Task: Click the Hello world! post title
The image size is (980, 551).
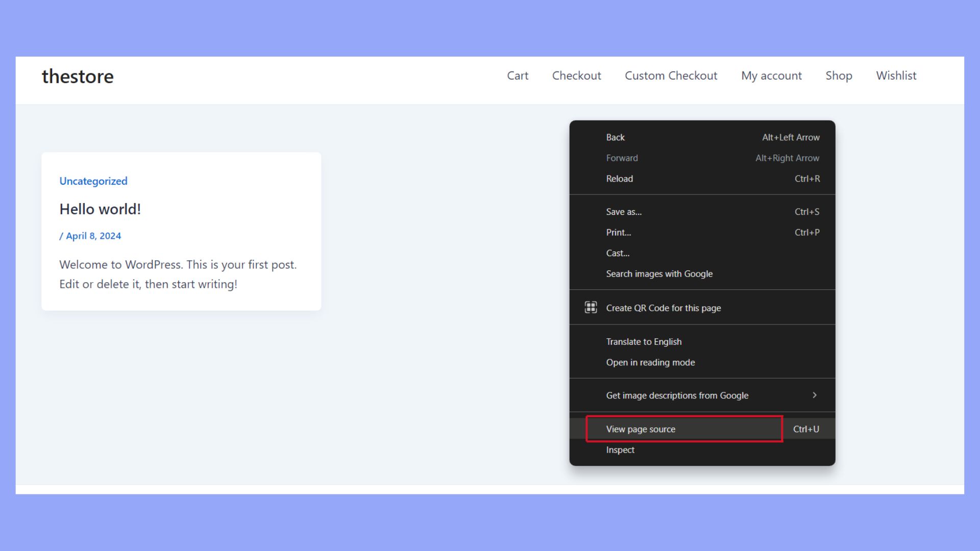Action: tap(100, 209)
